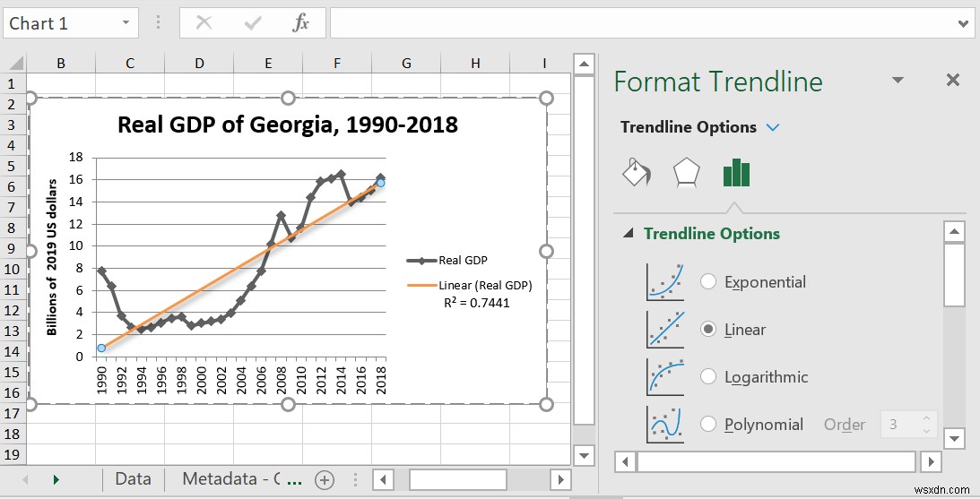This screenshot has height=499, width=980.
Task: Select the Polynomial radio button
Action: tap(708, 424)
